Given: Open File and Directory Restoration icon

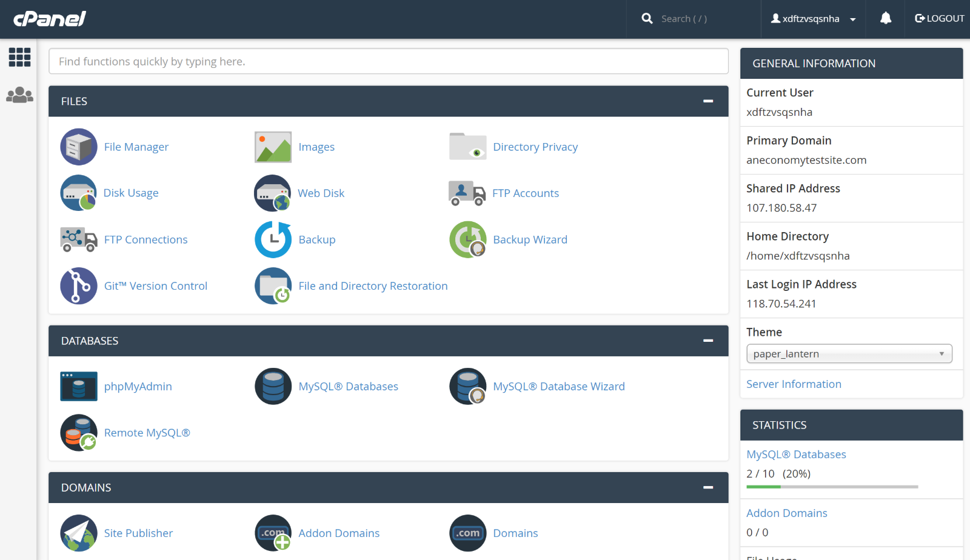Looking at the screenshot, I should point(273,285).
